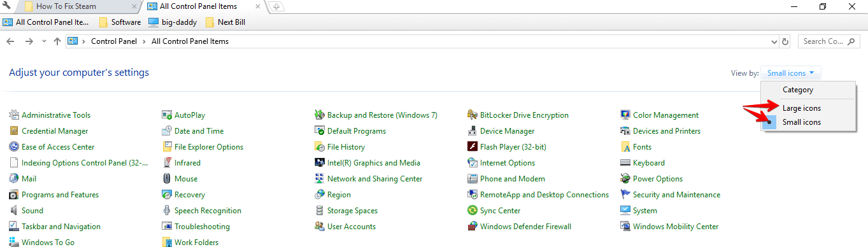Open Troubleshooting

pyautogui.click(x=202, y=227)
